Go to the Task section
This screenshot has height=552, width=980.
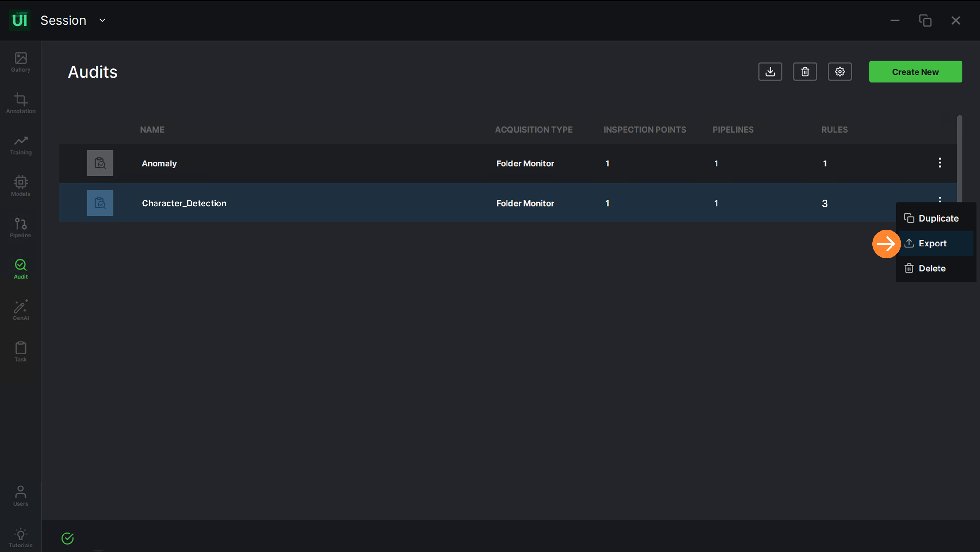20,352
